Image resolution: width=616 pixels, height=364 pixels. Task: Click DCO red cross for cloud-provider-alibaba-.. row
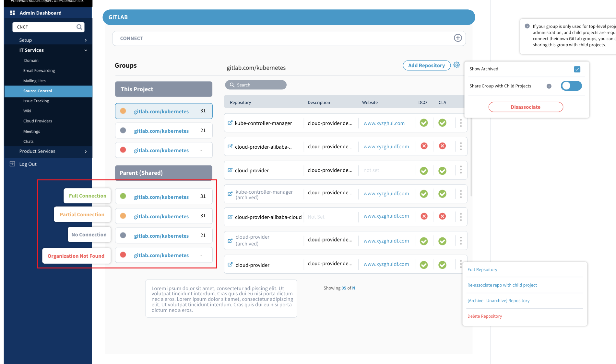424,146
